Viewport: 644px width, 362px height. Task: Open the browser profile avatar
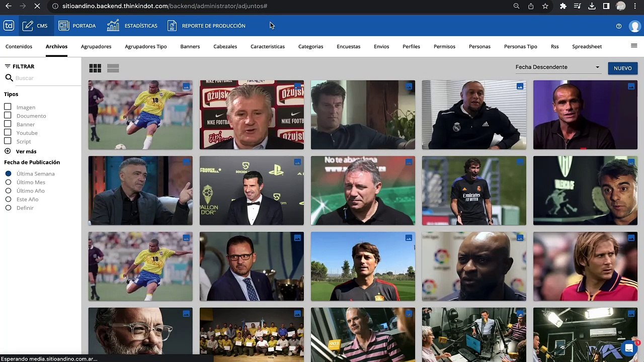pos(621,6)
